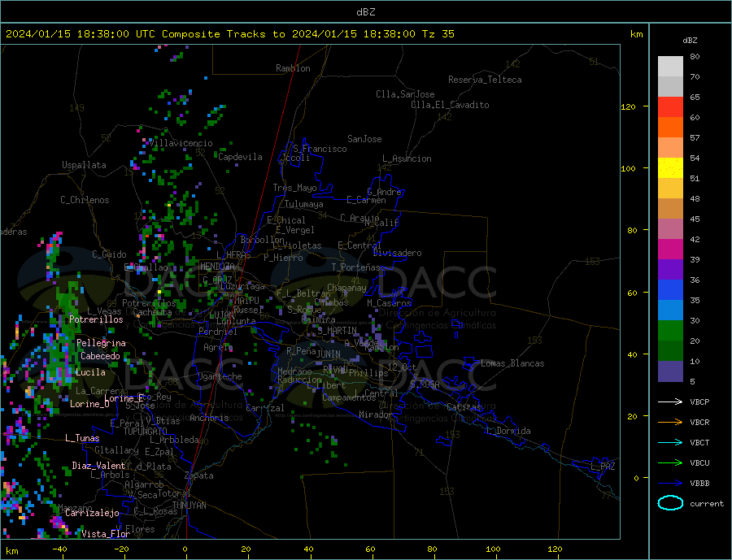Select the royal blue swatch in dBZ scale

pos(670,290)
